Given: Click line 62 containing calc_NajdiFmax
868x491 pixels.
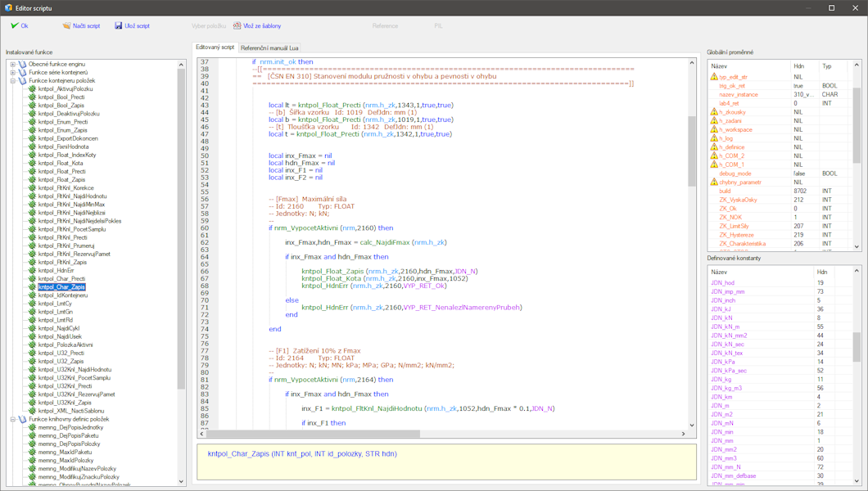Looking at the screenshot, I should (x=365, y=242).
